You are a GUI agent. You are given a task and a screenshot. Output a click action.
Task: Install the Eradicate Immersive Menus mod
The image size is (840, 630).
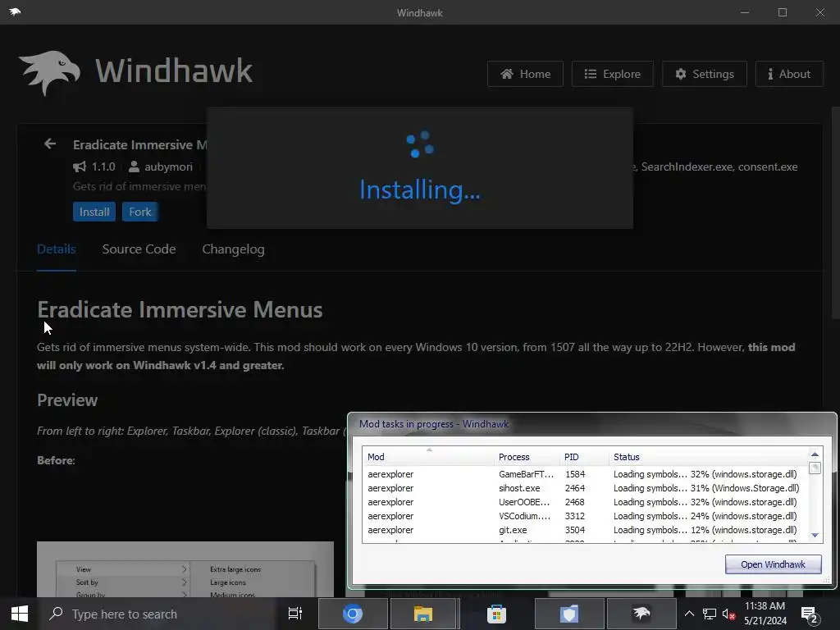click(94, 212)
